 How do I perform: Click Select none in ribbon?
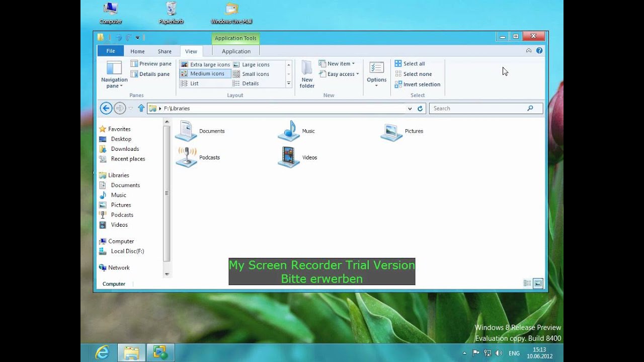[414, 74]
